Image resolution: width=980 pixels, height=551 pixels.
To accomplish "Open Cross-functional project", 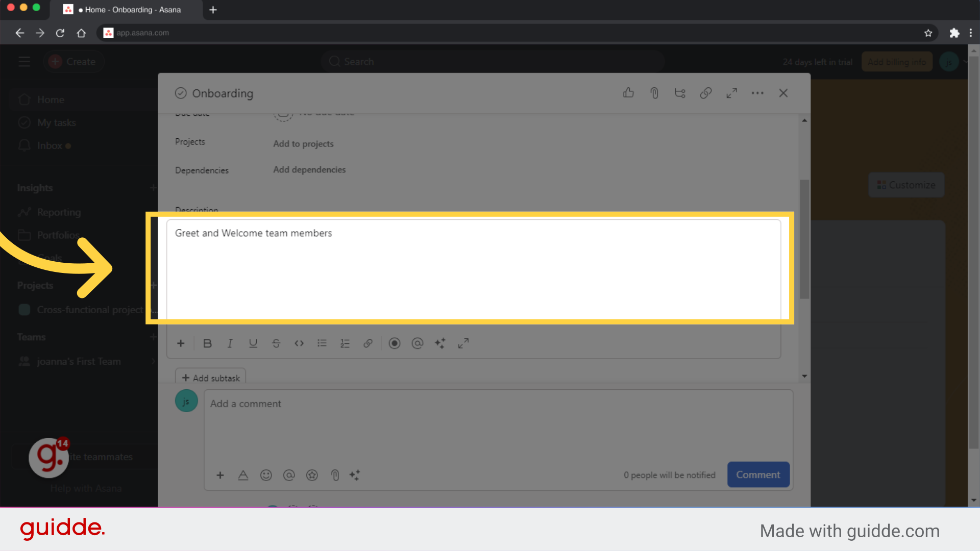I will 90,310.
